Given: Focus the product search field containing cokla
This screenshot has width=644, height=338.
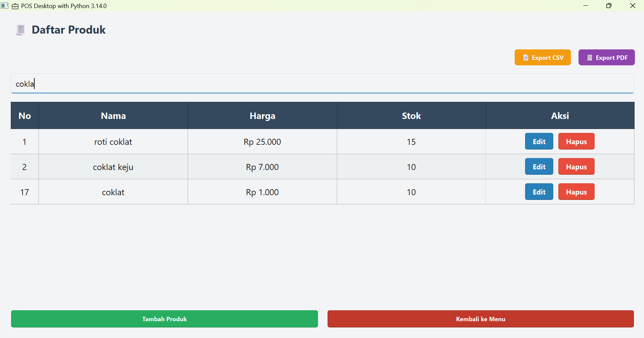Looking at the screenshot, I should [323, 84].
